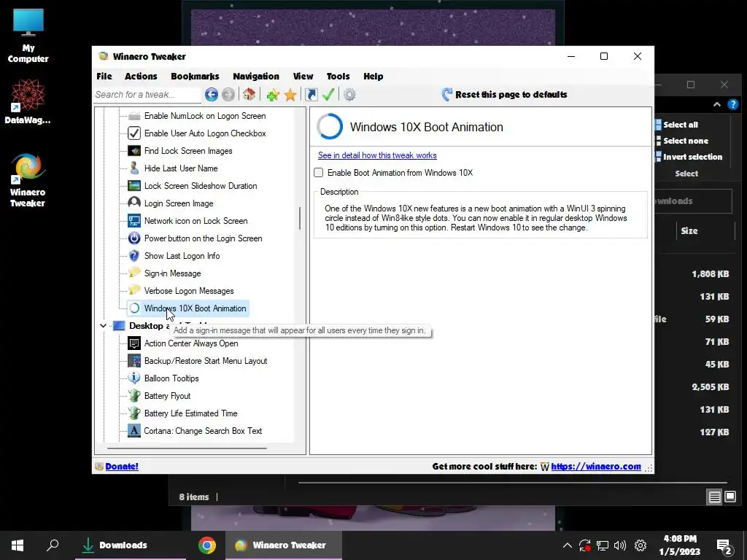
Task: Click the shortcut export toolbar icon
Action: pyautogui.click(x=311, y=94)
